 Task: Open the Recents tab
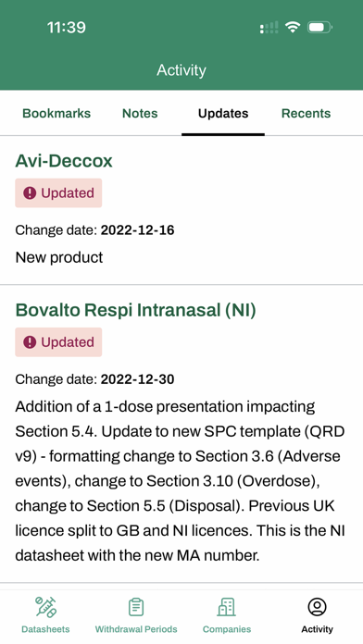pos(306,114)
